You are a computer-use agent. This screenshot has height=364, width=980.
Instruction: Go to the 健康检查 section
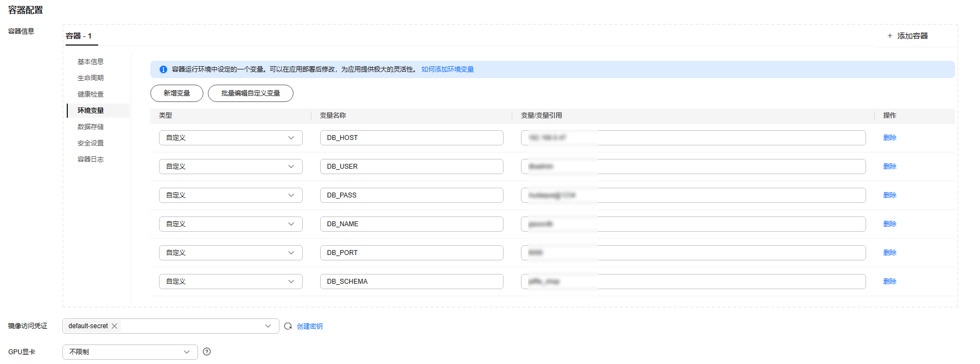91,94
